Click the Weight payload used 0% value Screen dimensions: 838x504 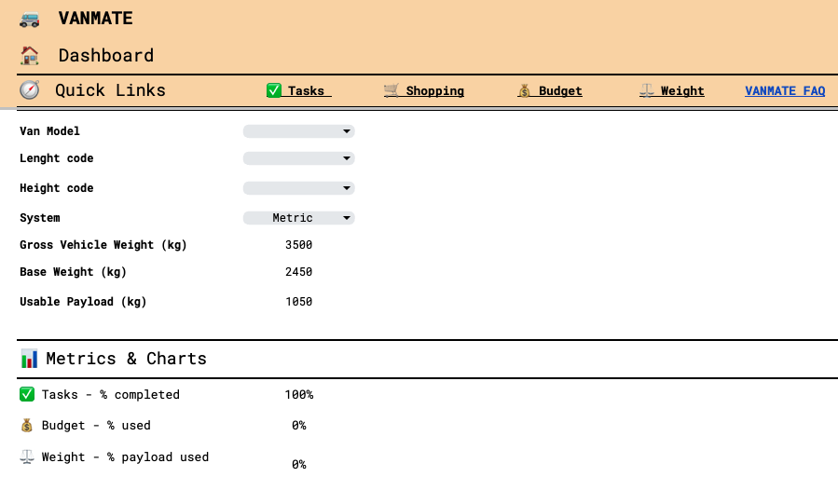(x=298, y=465)
